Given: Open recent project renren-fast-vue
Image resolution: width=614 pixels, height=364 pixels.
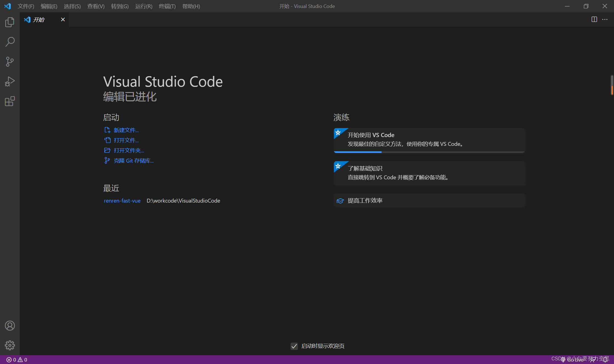Looking at the screenshot, I should pyautogui.click(x=122, y=201).
